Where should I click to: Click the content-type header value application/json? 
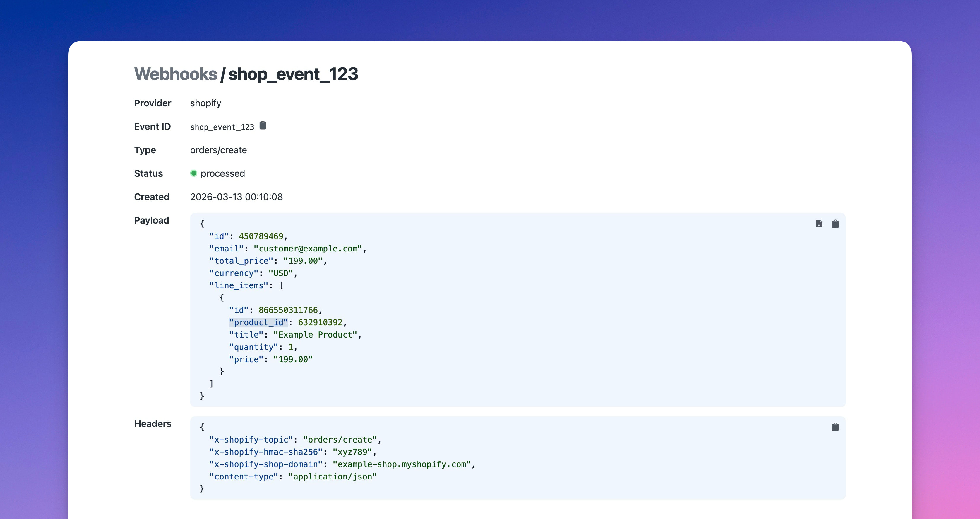[333, 476]
